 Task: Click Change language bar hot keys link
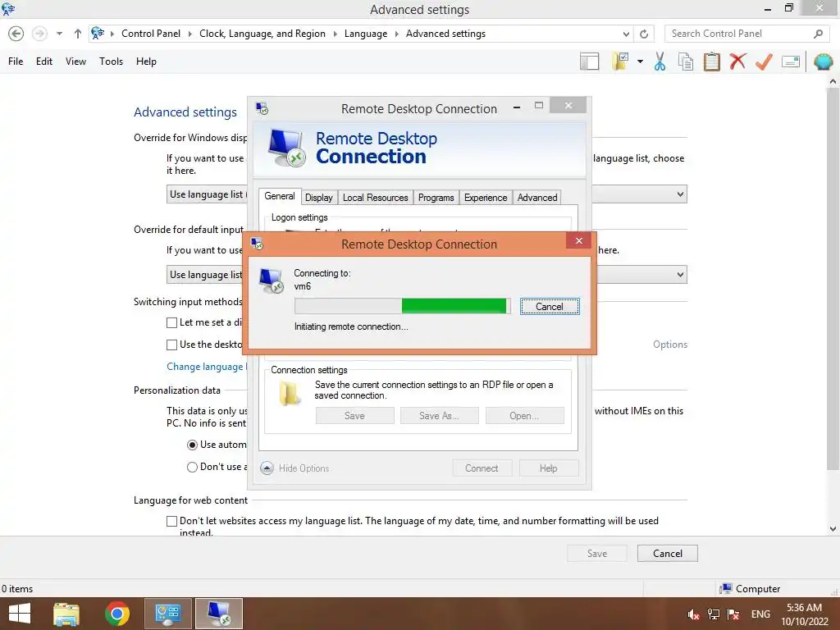(206, 367)
